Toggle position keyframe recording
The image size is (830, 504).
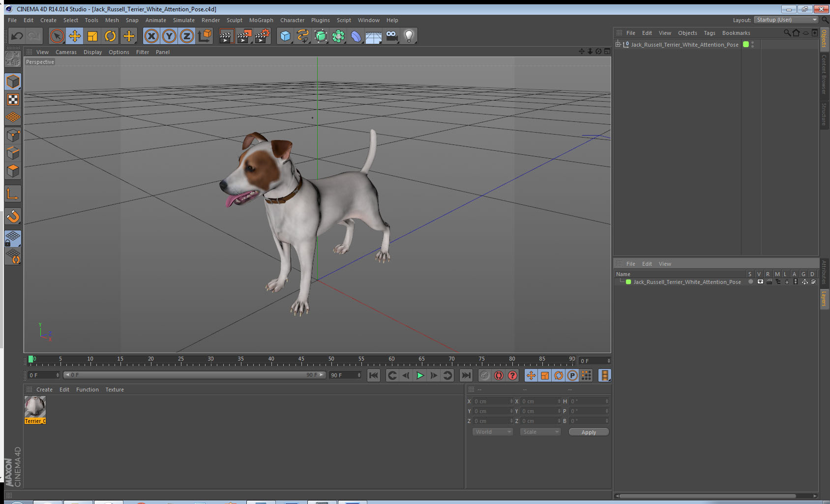(531, 375)
